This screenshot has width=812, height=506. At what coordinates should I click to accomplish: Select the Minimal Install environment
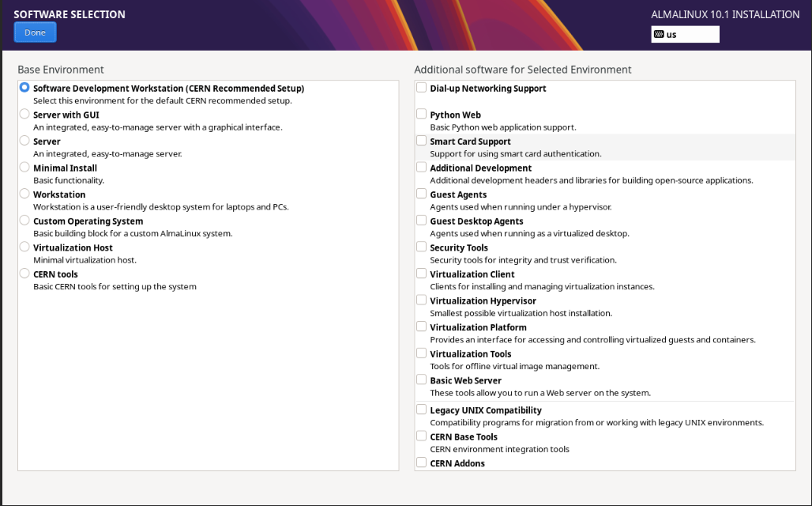pos(24,168)
